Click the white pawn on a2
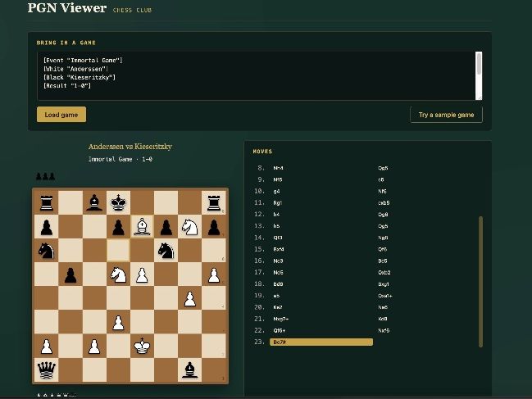Viewport: 532px width, 399px height. click(47, 346)
